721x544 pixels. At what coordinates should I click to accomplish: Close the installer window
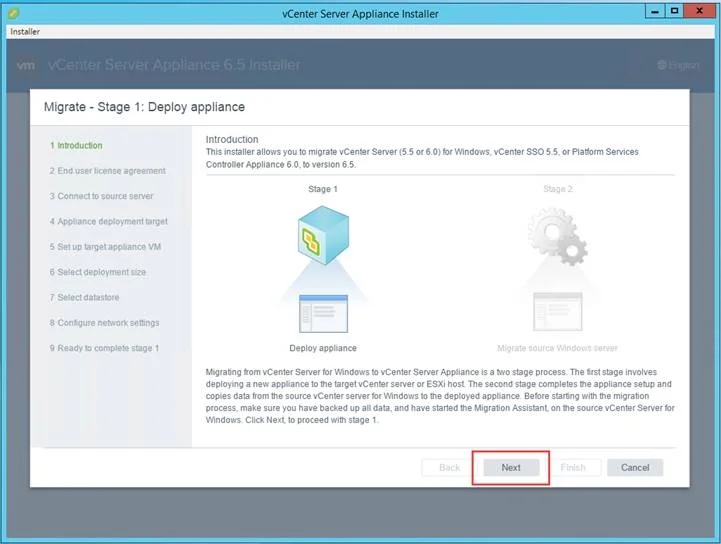pyautogui.click(x=699, y=11)
